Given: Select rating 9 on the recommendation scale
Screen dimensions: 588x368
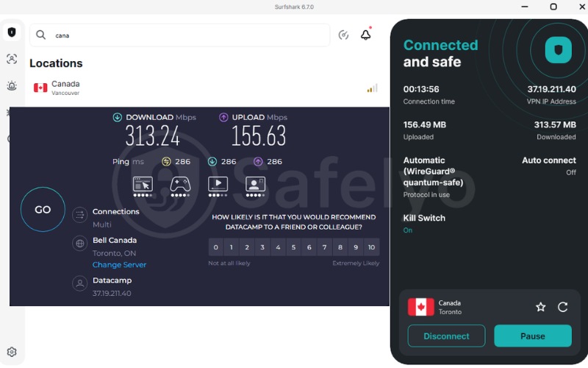Looking at the screenshot, I should point(356,247).
